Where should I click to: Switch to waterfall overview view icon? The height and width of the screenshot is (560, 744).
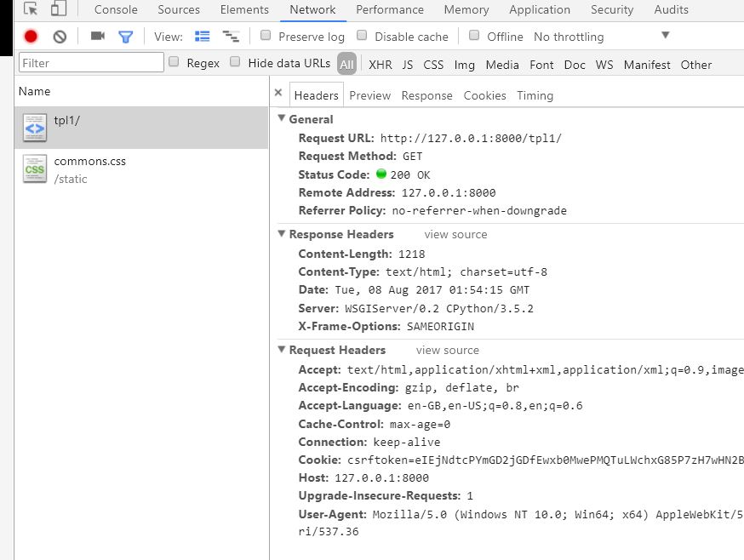[231, 36]
